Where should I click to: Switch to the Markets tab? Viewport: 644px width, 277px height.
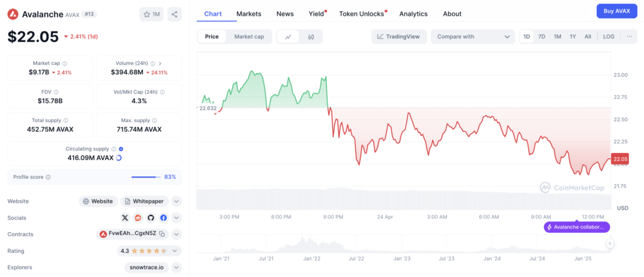(249, 14)
